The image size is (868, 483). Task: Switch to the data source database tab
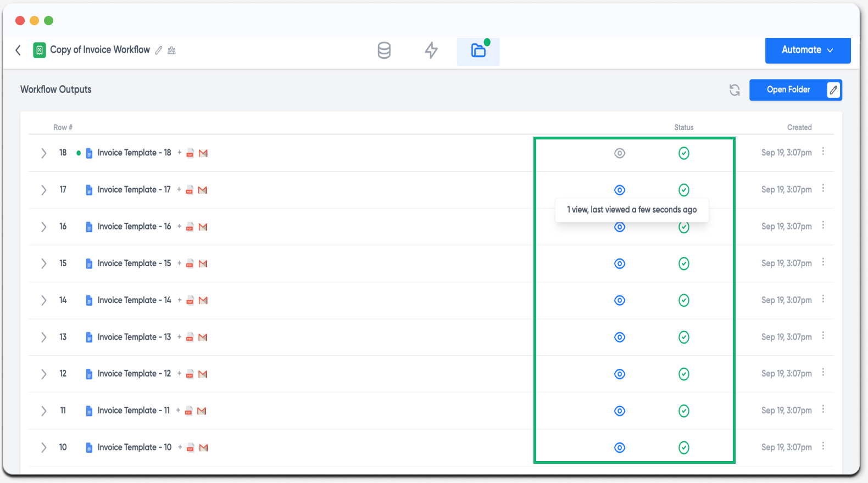384,50
